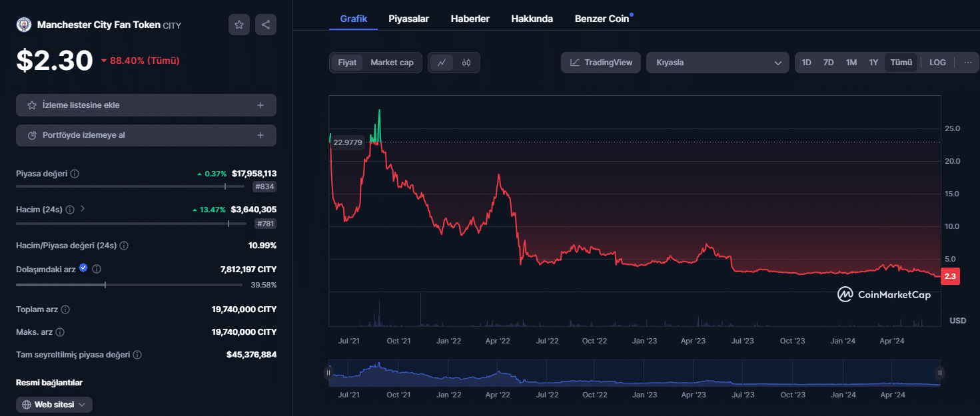Image resolution: width=980 pixels, height=416 pixels.
Task: Switch to line chart view icon
Action: click(442, 63)
